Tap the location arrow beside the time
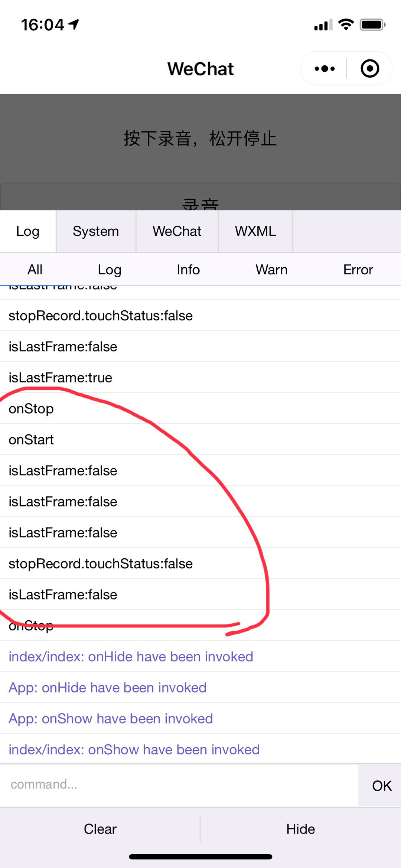Viewport: 401px width, 868px height. tap(74, 25)
